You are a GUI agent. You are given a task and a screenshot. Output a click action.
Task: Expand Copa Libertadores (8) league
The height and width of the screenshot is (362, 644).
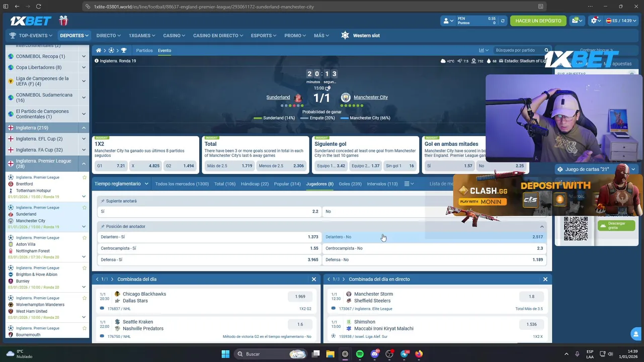click(x=84, y=67)
